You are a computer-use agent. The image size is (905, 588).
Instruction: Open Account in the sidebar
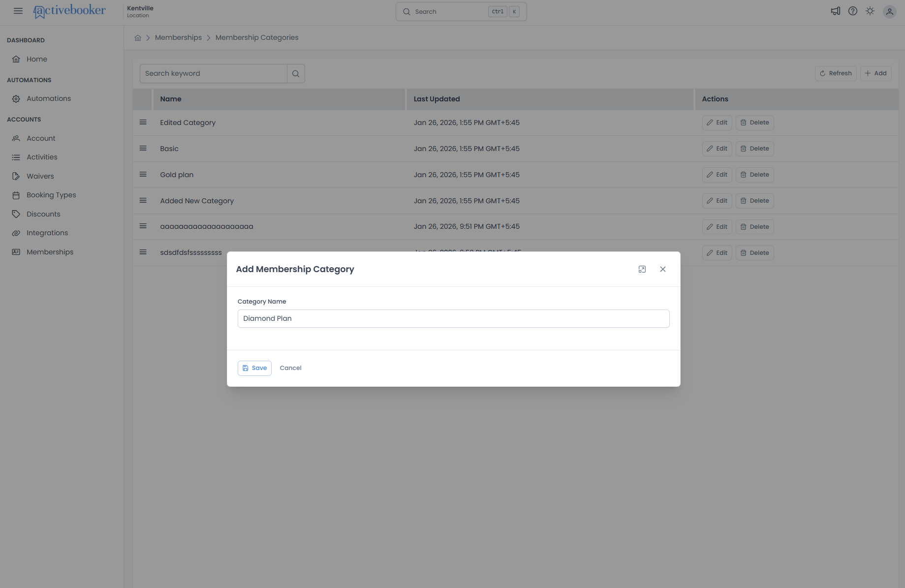pos(41,138)
